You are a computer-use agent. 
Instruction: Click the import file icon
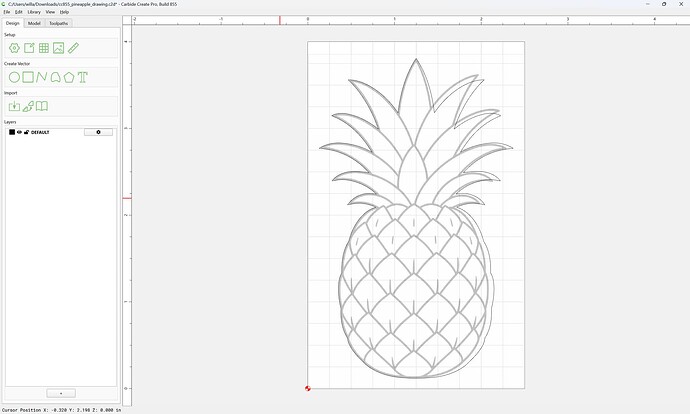tap(14, 106)
